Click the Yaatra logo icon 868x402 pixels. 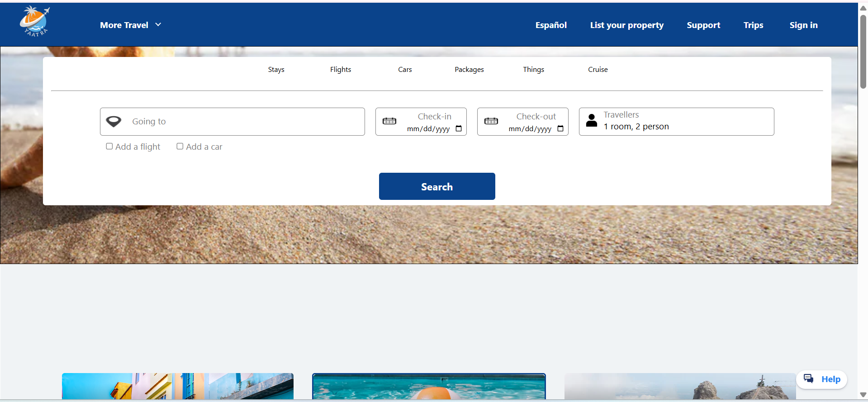tap(35, 21)
